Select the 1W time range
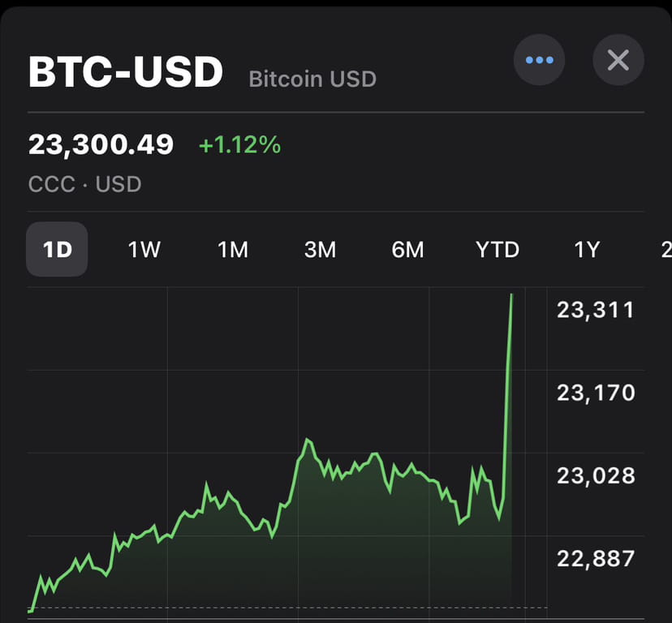This screenshot has height=623, width=672. (x=143, y=250)
